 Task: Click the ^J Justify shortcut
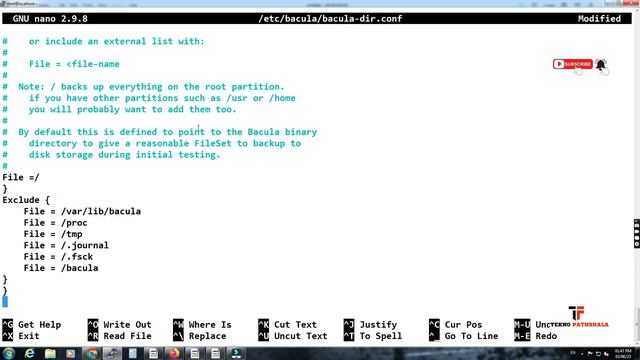tap(370, 324)
